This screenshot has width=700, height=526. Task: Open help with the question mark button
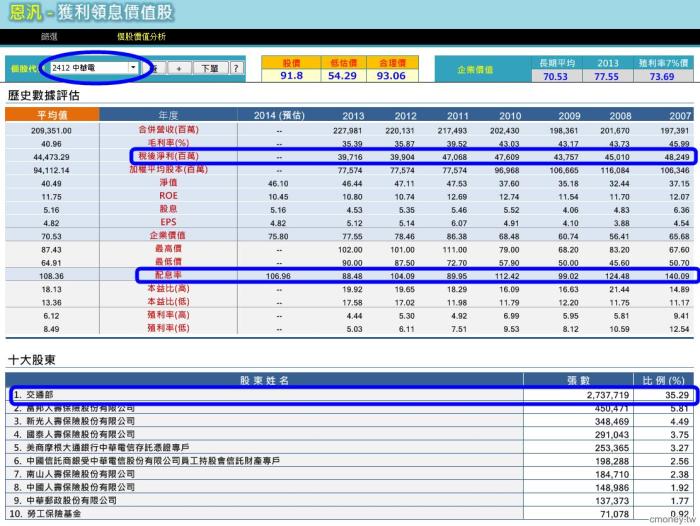[x=236, y=68]
